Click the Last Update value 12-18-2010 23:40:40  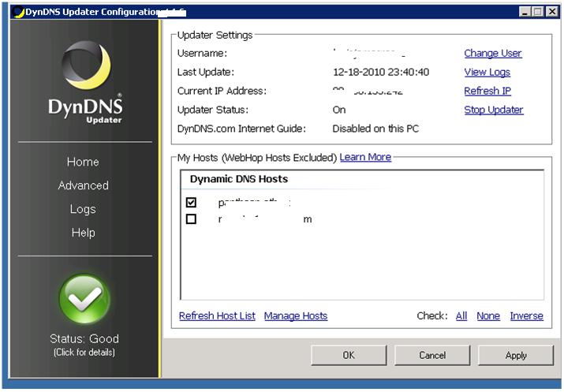(x=381, y=72)
